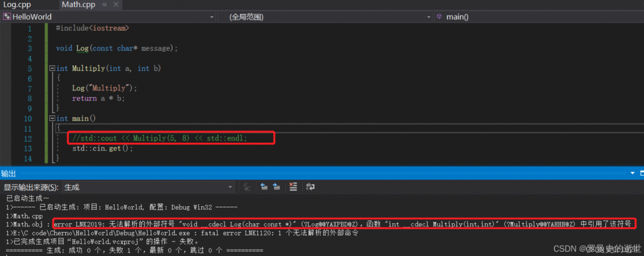Image resolution: width=644 pixels, height=256 pixels.
Task: Clear all output text
Action: tap(293, 187)
